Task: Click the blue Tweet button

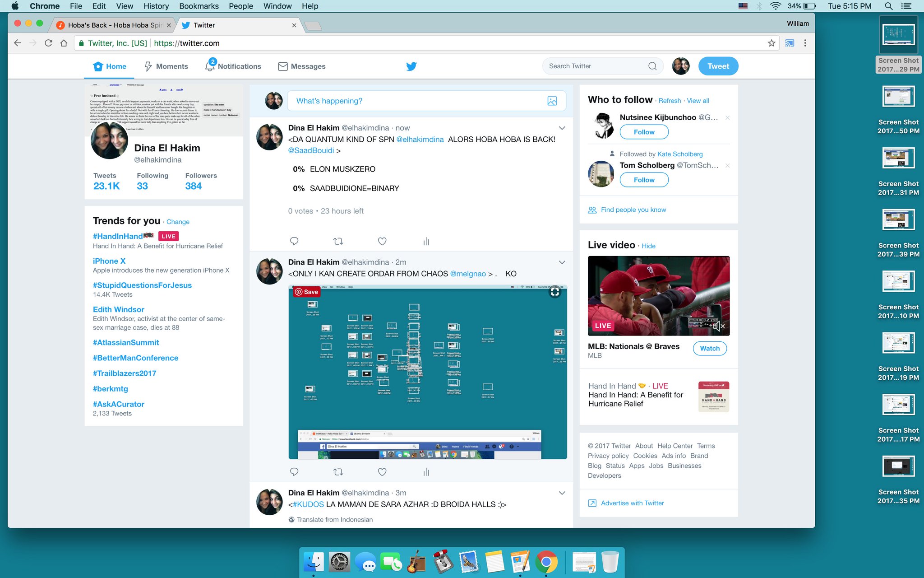Action: [718, 66]
